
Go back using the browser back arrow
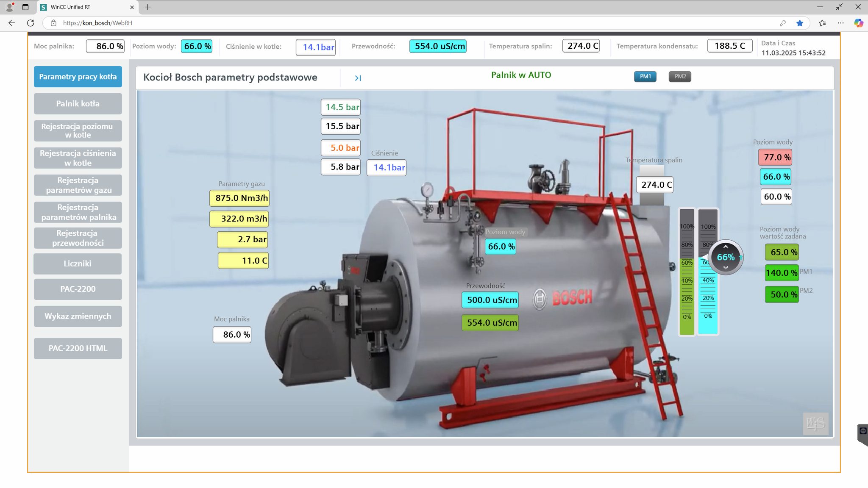12,23
